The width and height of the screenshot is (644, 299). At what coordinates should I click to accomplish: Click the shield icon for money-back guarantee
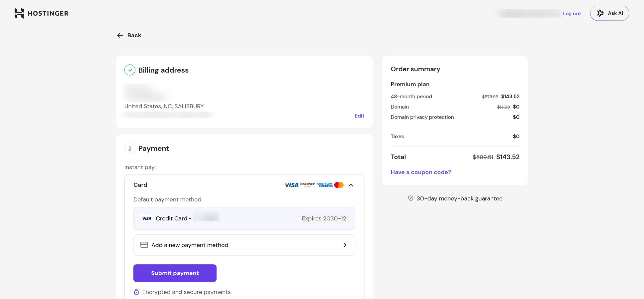click(411, 198)
